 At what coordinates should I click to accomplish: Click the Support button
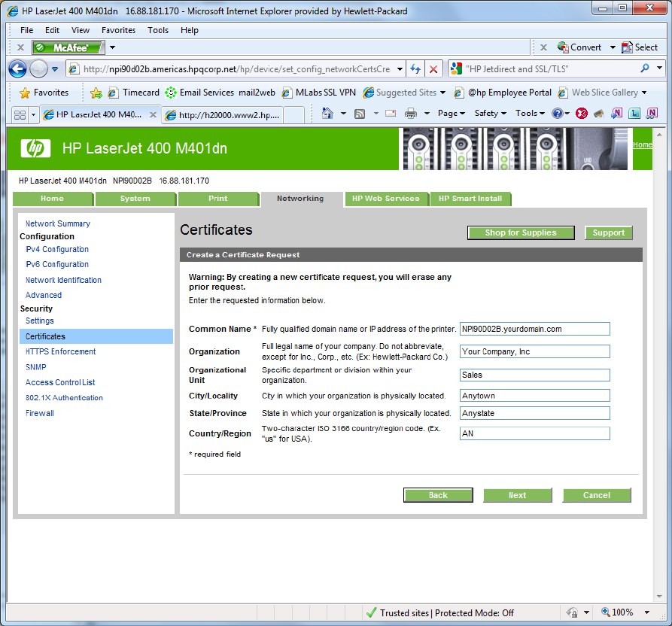[x=609, y=232]
